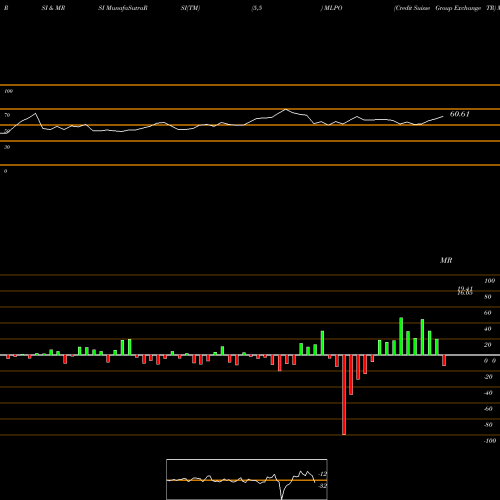Click the ') MLPO' ticker label
Viewport: 500px width, 500px height.
pyautogui.click(x=331, y=8)
